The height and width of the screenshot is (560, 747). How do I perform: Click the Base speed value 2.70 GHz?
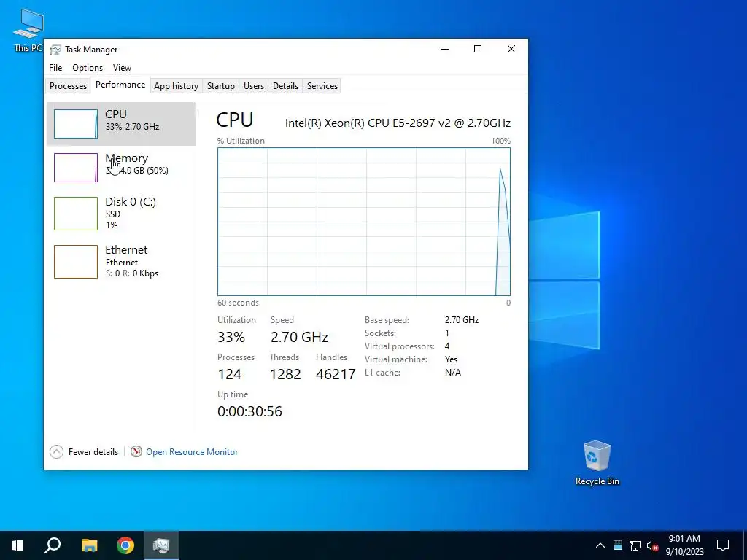pos(462,320)
